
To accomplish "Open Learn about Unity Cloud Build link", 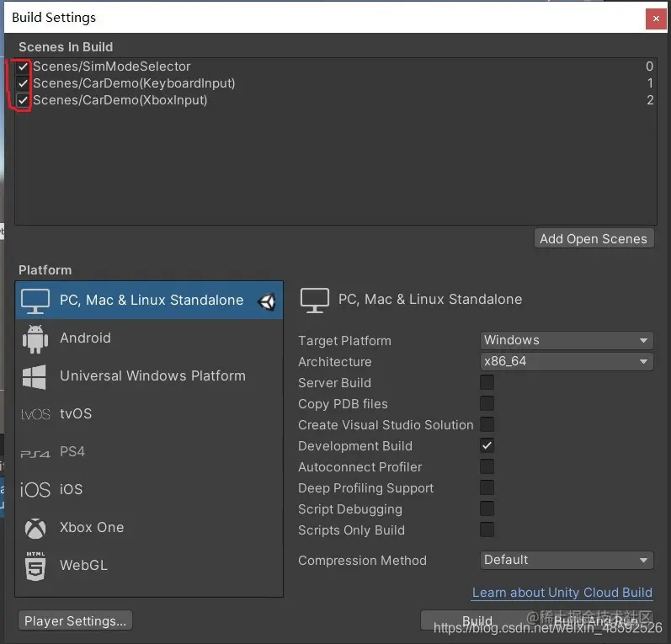I will pyautogui.click(x=562, y=593).
